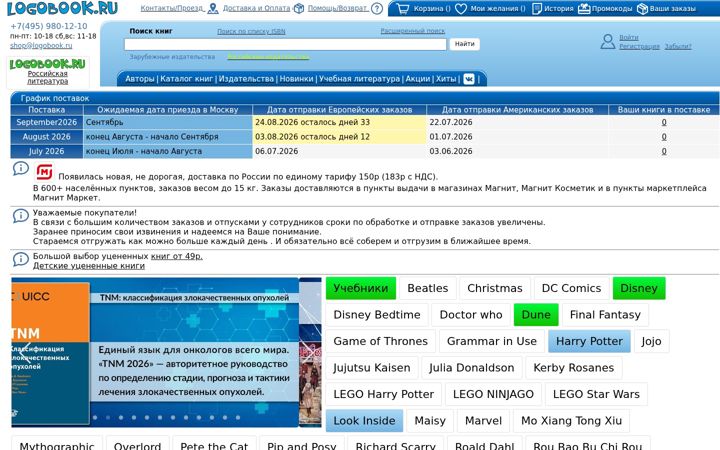
Task: Open Акции in the navigation bar
Action: pos(418,79)
